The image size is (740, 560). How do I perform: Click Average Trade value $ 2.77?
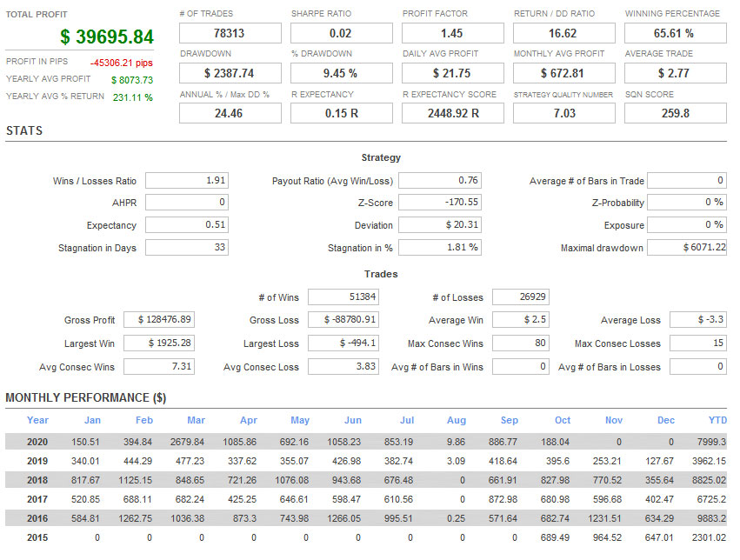coord(676,74)
